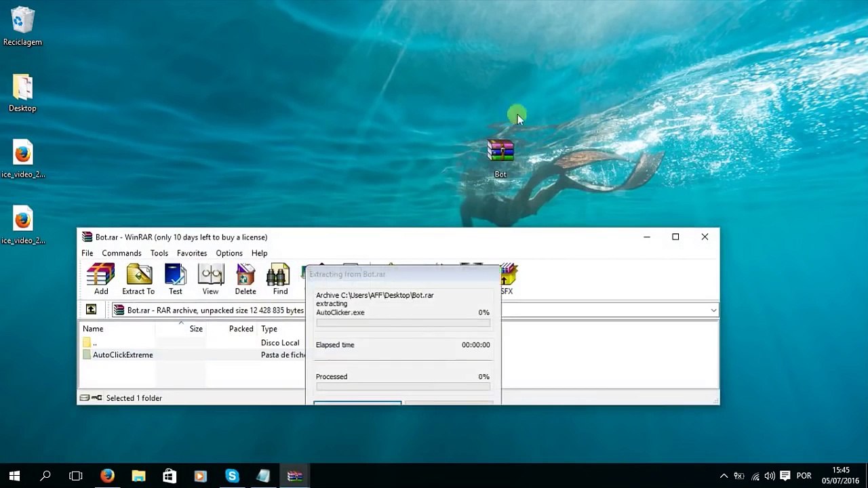The image size is (868, 488).
Task: Select the Extract To toolbar icon
Action: pyautogui.click(x=138, y=279)
